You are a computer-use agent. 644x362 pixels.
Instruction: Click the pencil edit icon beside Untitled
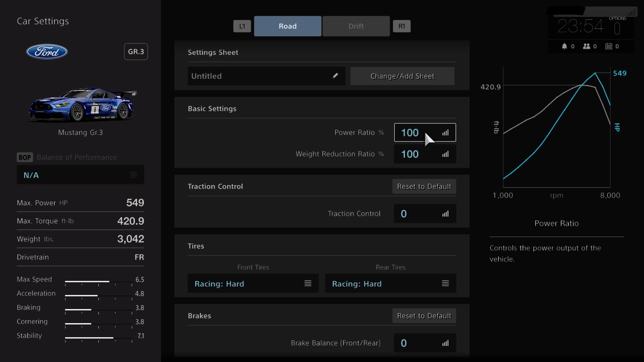coord(335,76)
